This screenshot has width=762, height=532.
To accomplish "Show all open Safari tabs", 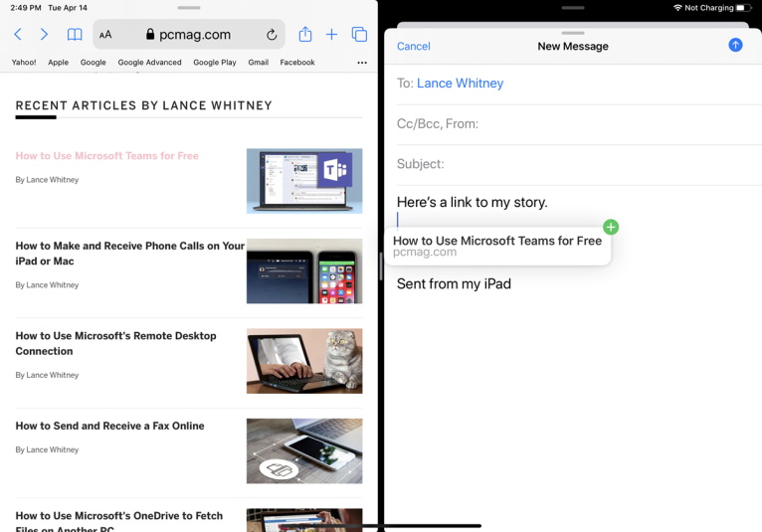I will click(x=359, y=35).
